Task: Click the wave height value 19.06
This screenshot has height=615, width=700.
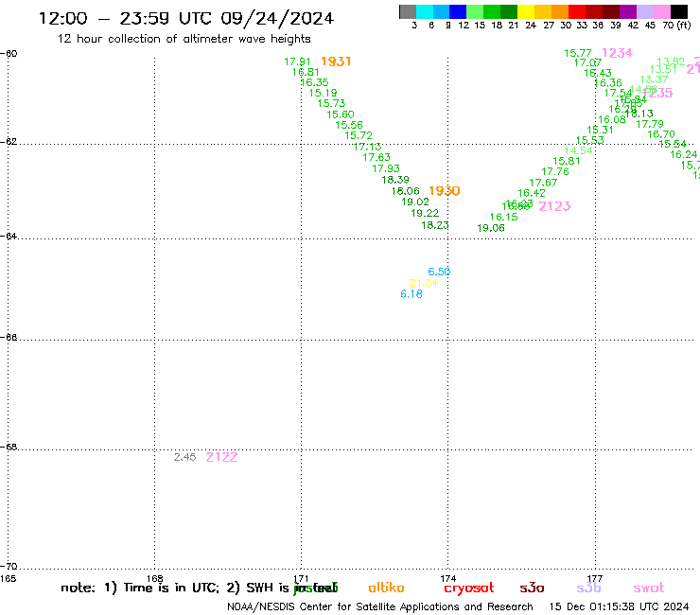Action: tap(491, 228)
